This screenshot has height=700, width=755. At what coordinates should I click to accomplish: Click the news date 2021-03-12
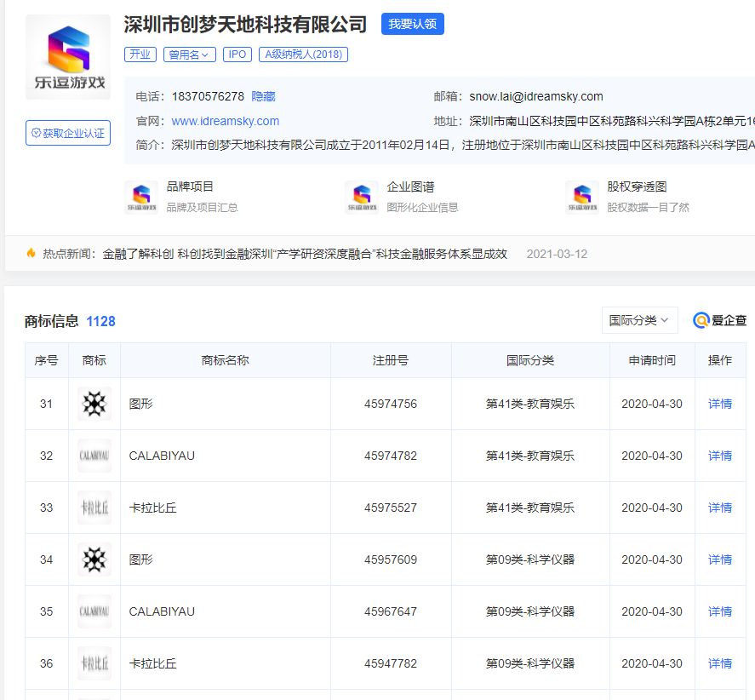558,254
